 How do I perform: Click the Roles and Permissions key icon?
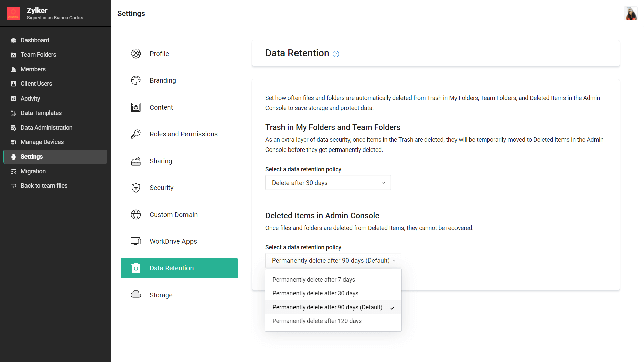136,134
